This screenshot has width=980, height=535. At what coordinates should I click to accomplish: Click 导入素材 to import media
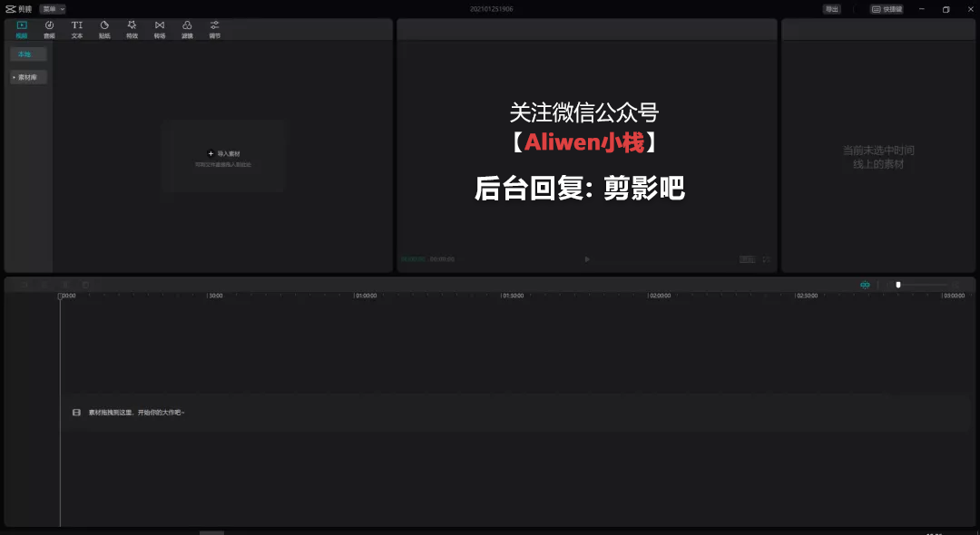pyautogui.click(x=224, y=153)
